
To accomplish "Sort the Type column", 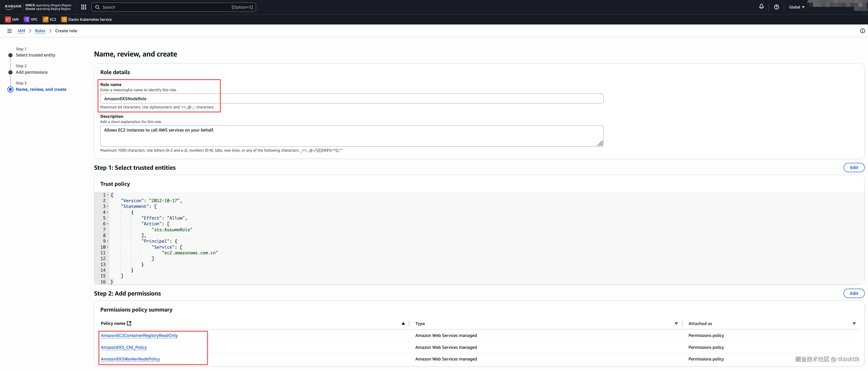I will pos(676,323).
